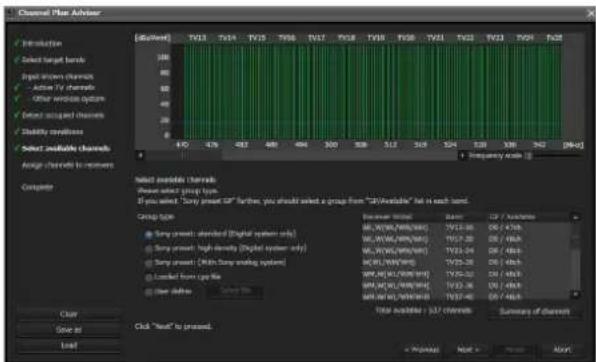The image size is (596, 362).
Task: Click the Abort button
Action: point(562,349)
